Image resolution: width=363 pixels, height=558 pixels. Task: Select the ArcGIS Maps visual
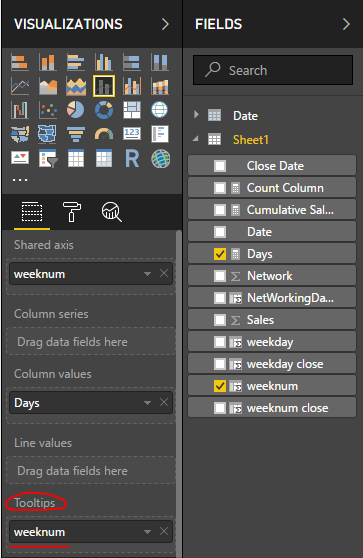pos(160,158)
